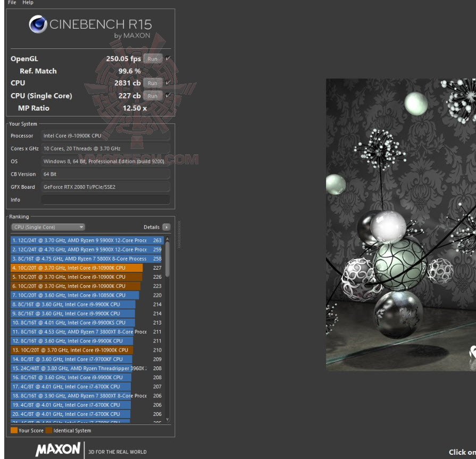Click the 12.50 x MP Ratio value
The width and height of the screenshot is (476, 459).
click(x=135, y=108)
